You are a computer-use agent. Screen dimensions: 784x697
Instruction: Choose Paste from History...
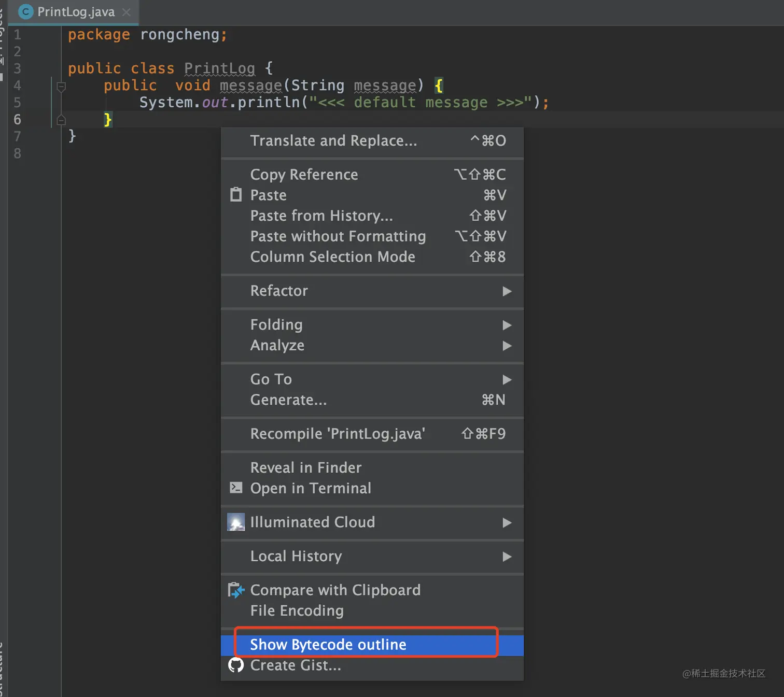pyautogui.click(x=372, y=216)
